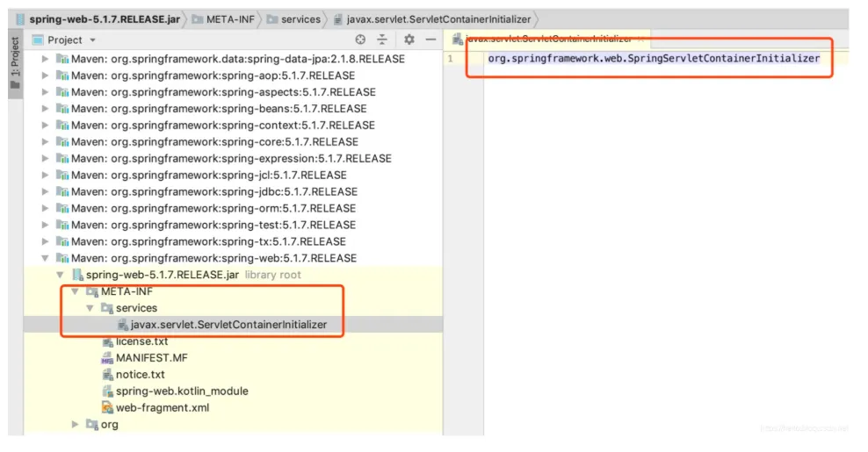Expand the org package folder arrow
This screenshot has width=868, height=452.
click(76, 424)
